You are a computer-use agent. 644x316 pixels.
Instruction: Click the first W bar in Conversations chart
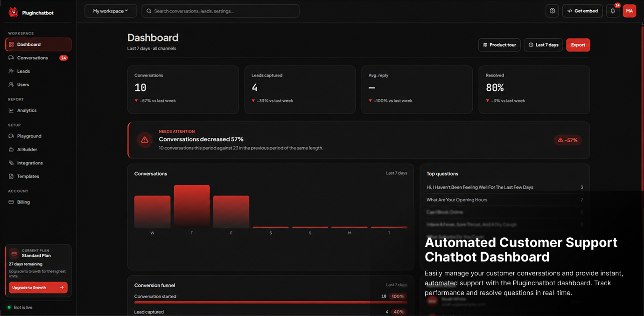point(152,212)
